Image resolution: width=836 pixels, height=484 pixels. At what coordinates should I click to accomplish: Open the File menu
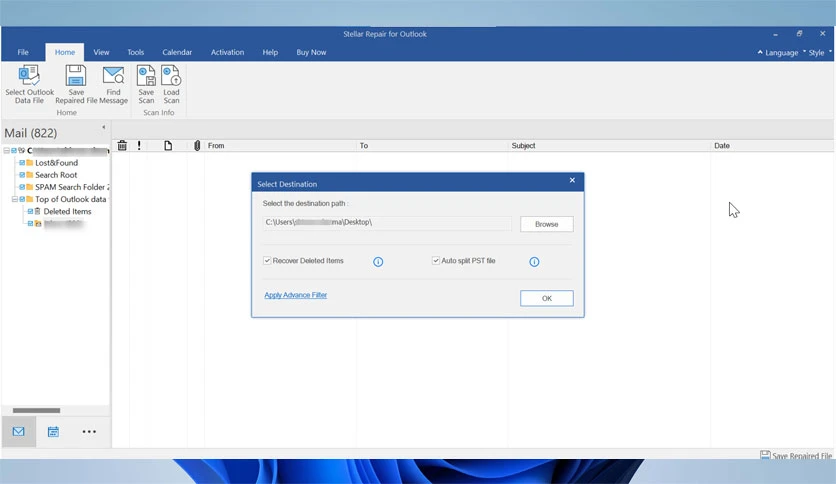(x=23, y=52)
